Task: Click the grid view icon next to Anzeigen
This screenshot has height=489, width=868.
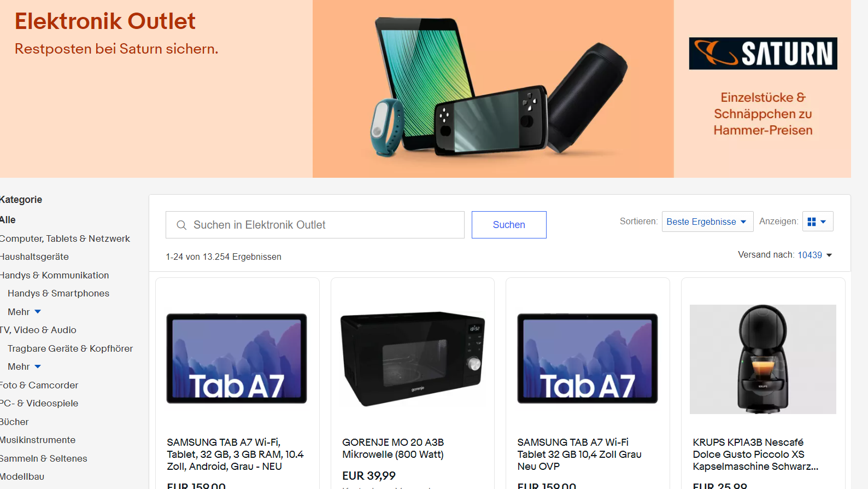Action: pyautogui.click(x=818, y=222)
